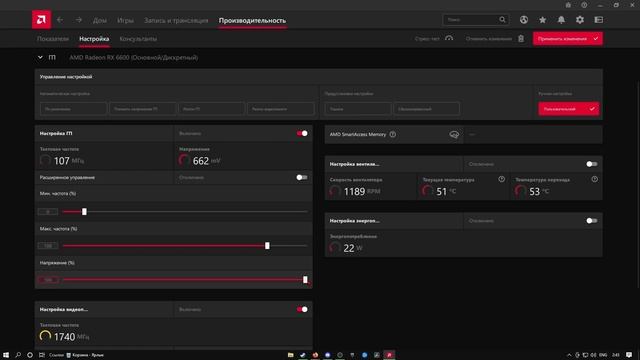Image resolution: width=640 pixels, height=360 pixels.
Task: Open the Дом tab
Action: point(100,20)
